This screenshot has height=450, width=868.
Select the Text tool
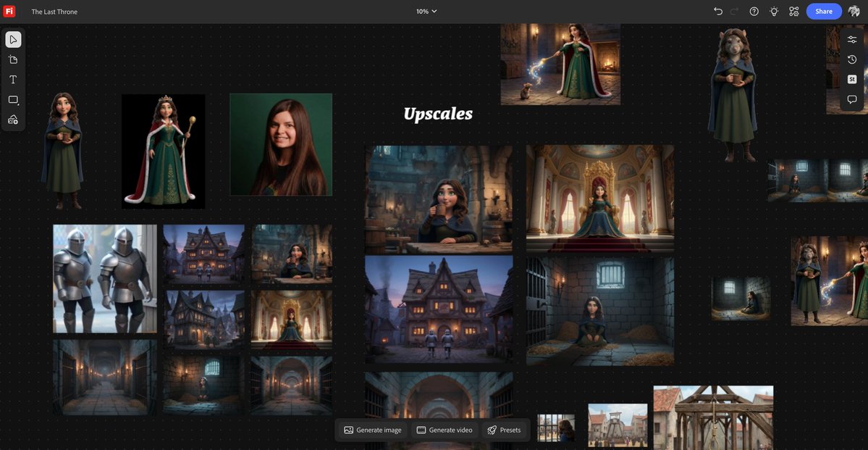point(12,78)
